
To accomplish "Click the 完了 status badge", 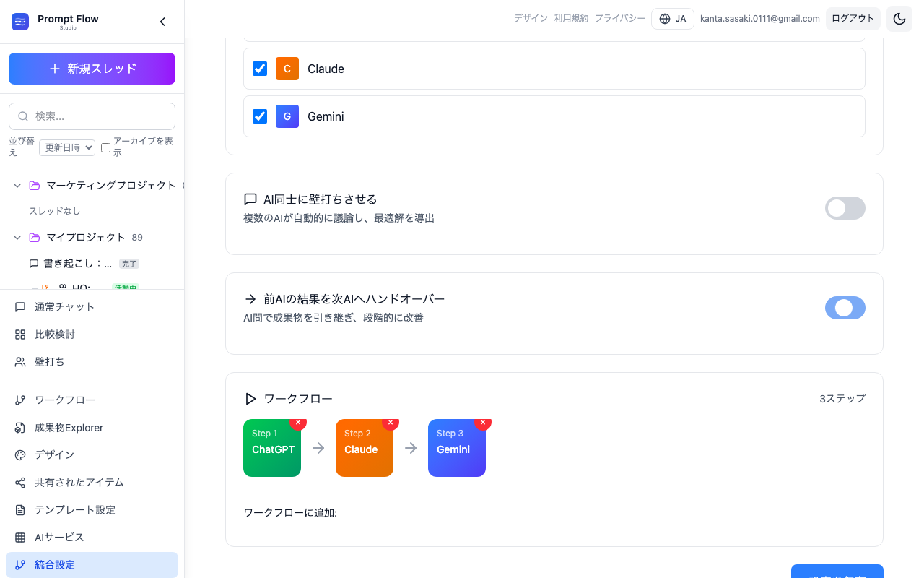I will (128, 264).
